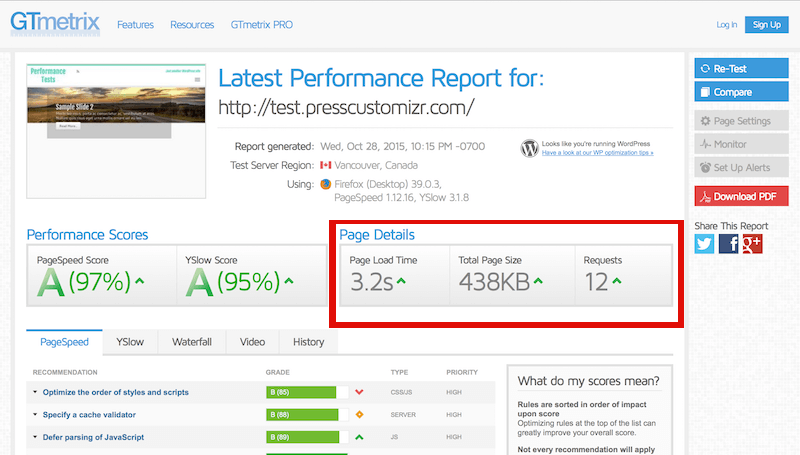Viewport: 800px width, 455px height.
Task: Click the green arrow beside 438KB
Action: [538, 281]
